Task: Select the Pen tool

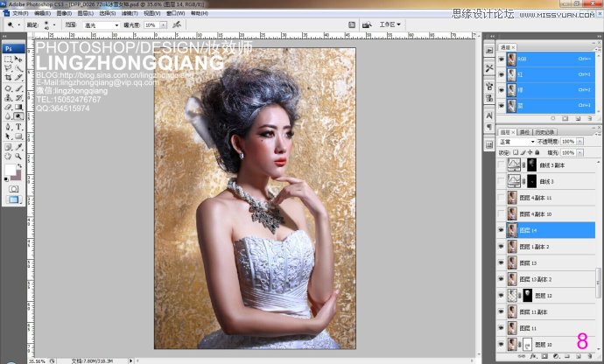Action: point(8,127)
